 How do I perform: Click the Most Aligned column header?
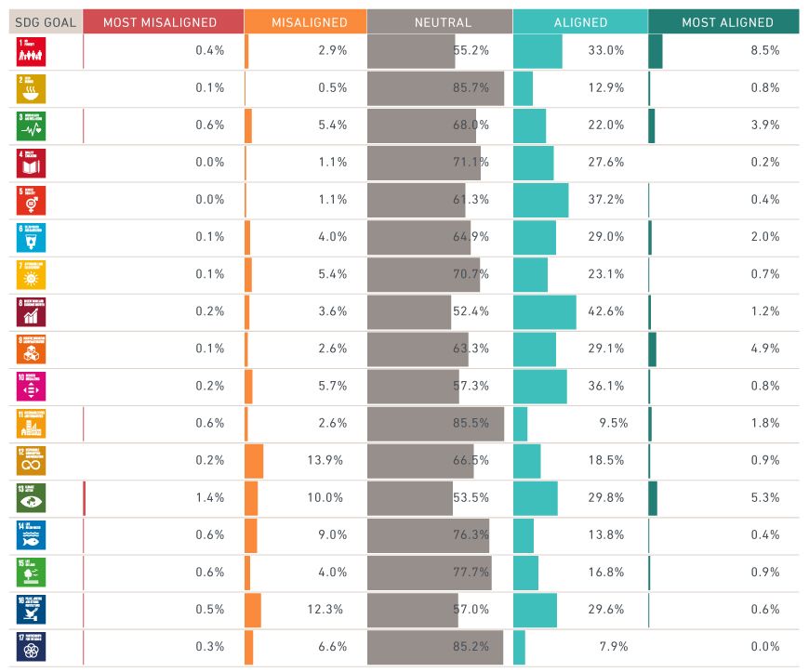click(x=723, y=21)
